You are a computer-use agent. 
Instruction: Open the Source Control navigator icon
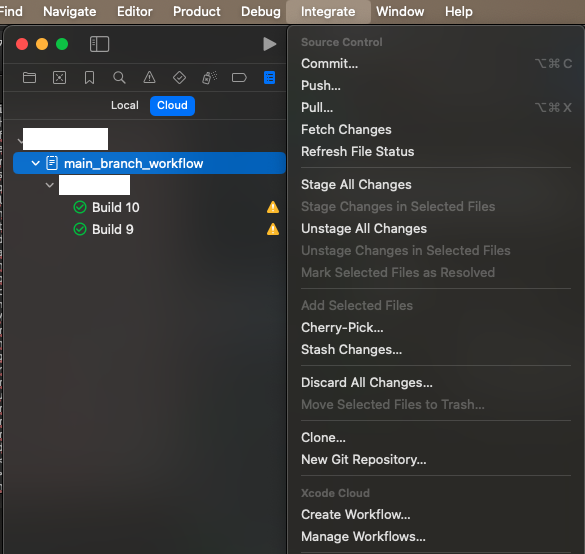[x=59, y=78]
